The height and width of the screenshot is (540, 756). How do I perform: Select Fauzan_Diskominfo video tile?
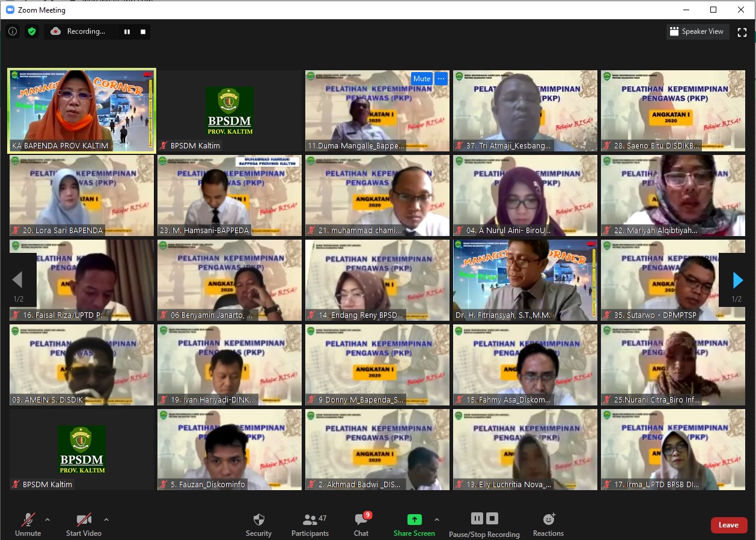click(230, 449)
